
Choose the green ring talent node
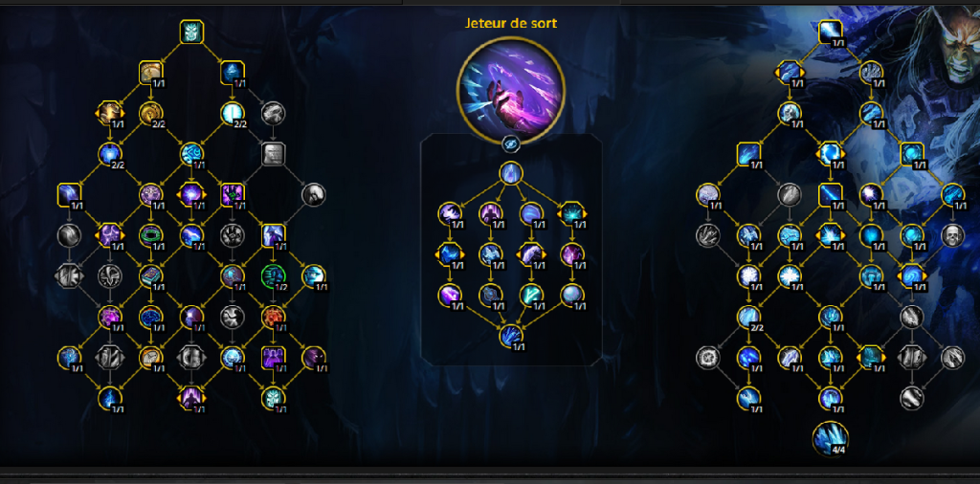point(150,235)
